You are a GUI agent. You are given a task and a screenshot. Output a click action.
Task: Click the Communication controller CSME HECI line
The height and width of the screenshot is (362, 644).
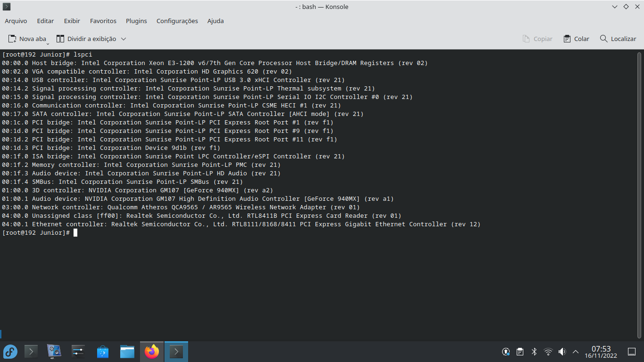[x=172, y=106]
